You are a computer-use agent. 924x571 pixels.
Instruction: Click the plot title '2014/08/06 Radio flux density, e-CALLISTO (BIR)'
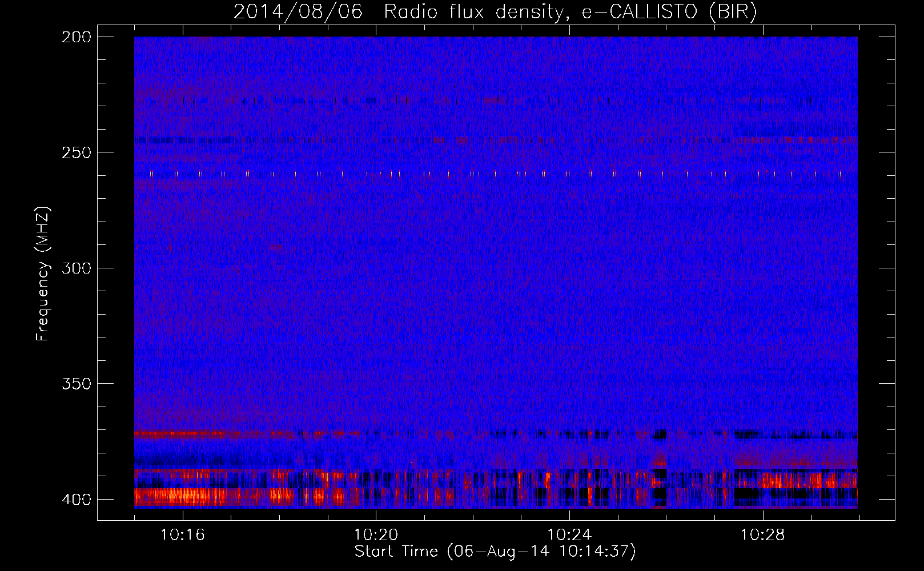point(495,11)
